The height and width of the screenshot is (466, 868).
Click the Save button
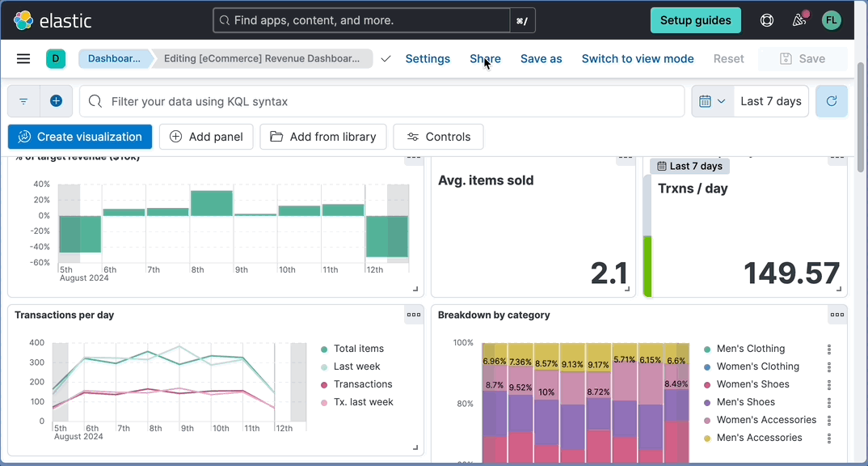click(803, 59)
